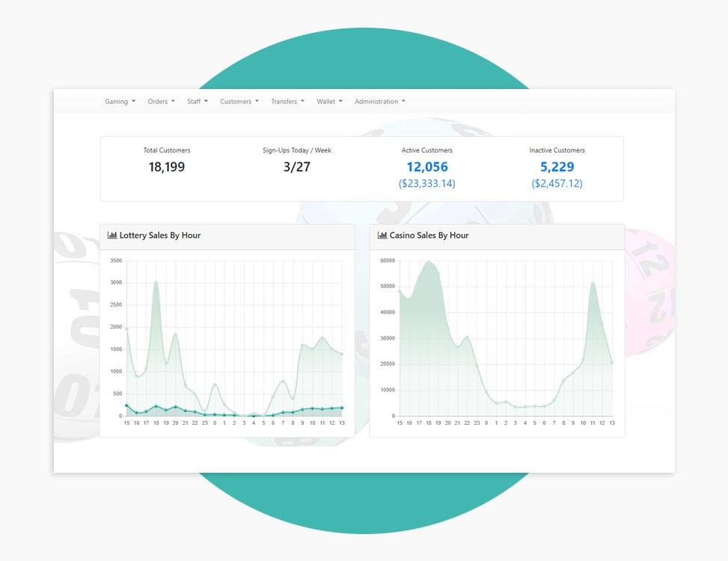Click the Lottery Sales bar chart icon

click(112, 236)
